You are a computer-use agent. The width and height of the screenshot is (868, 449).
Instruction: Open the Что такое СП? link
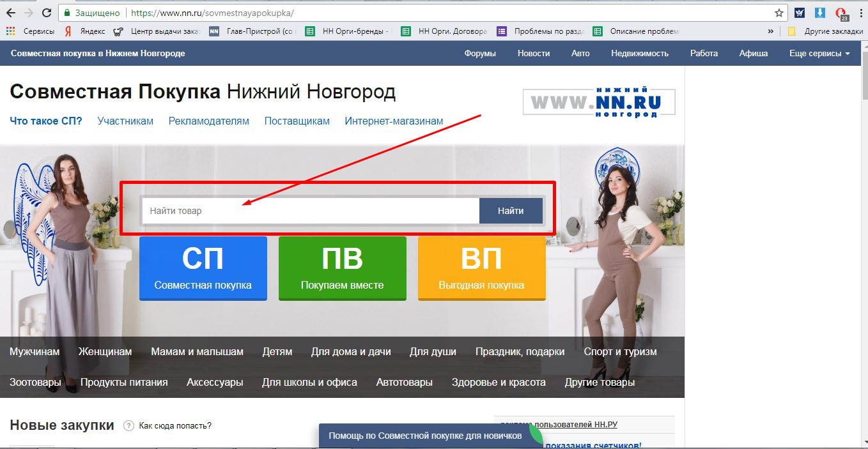[45, 121]
